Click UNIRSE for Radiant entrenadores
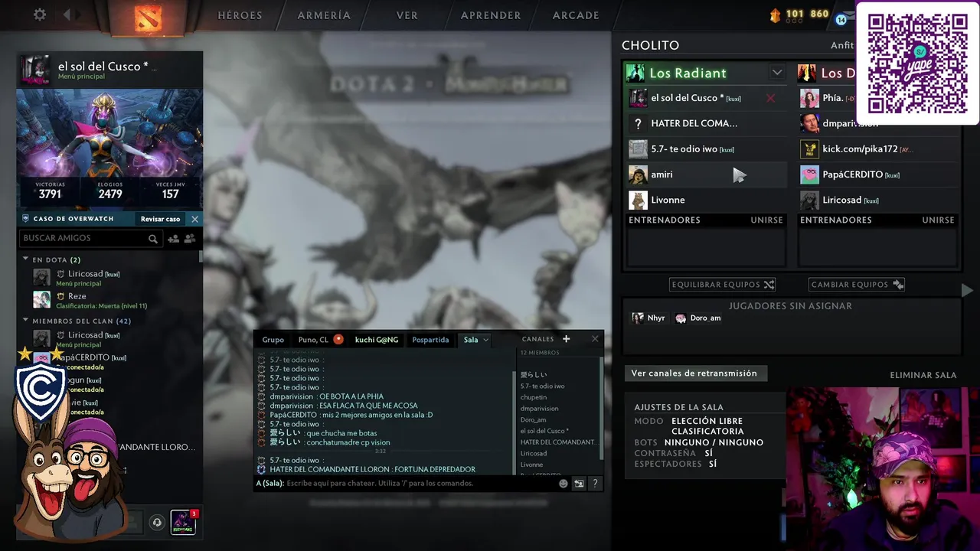This screenshot has height=551, width=980. coord(766,220)
